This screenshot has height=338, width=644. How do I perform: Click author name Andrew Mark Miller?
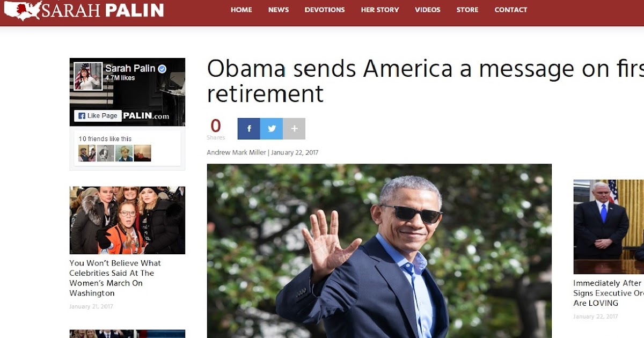pyautogui.click(x=236, y=152)
